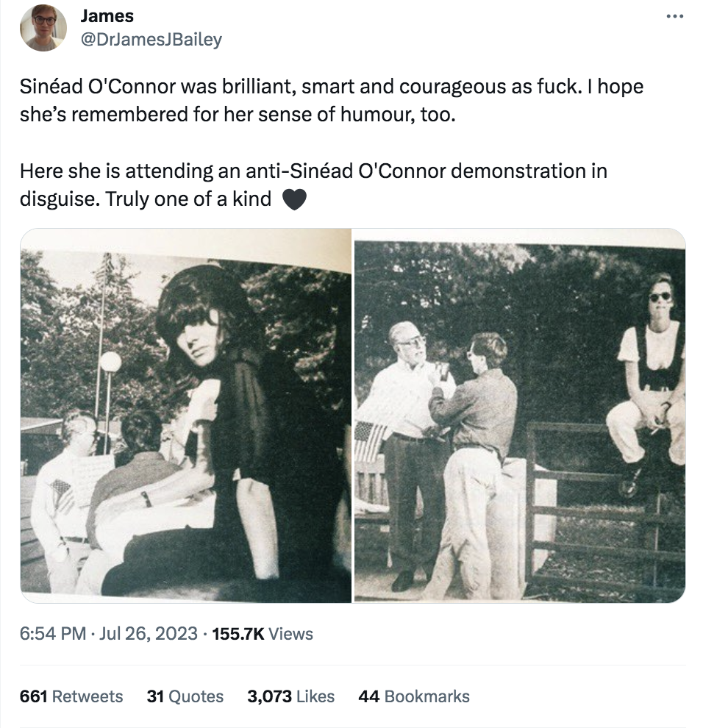Click the globe lamp post in left photo

(x=110, y=361)
